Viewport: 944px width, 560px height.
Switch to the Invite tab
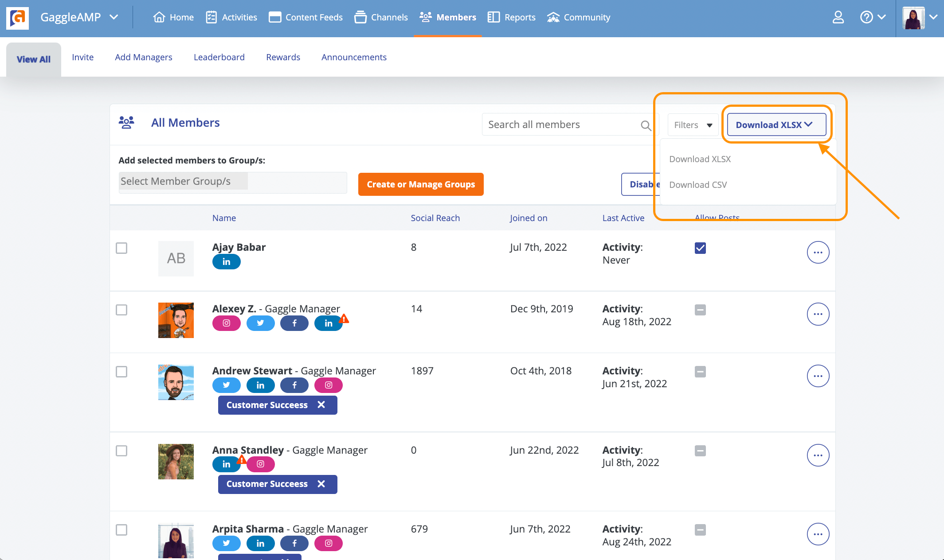click(x=83, y=57)
